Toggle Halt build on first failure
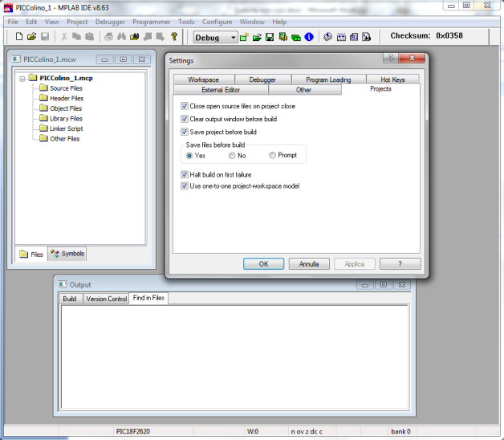 click(184, 175)
